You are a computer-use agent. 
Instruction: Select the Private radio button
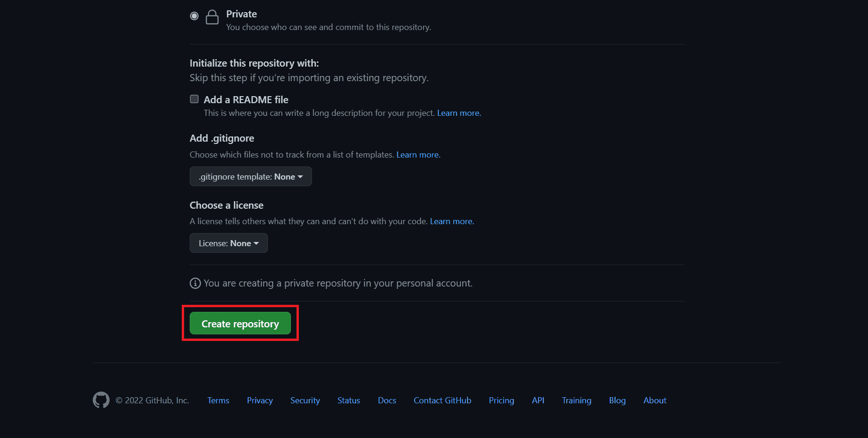194,16
